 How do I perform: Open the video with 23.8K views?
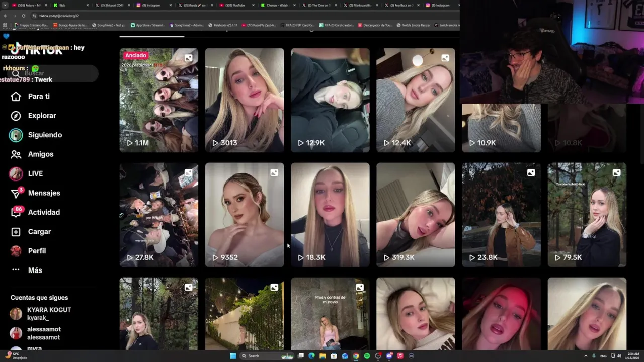[x=501, y=215]
